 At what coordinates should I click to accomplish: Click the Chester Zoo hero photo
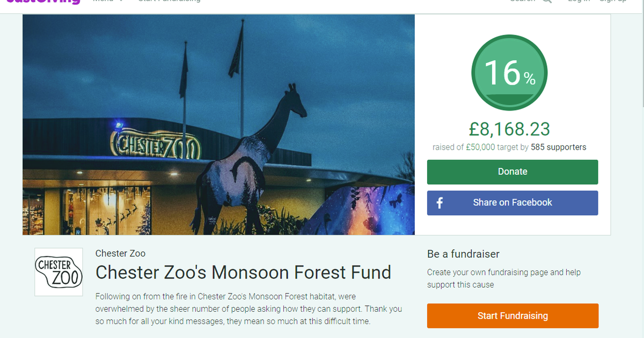tap(218, 124)
